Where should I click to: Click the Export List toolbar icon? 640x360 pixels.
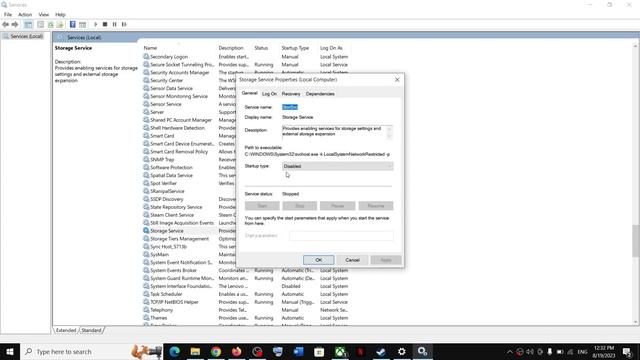(x=60, y=24)
